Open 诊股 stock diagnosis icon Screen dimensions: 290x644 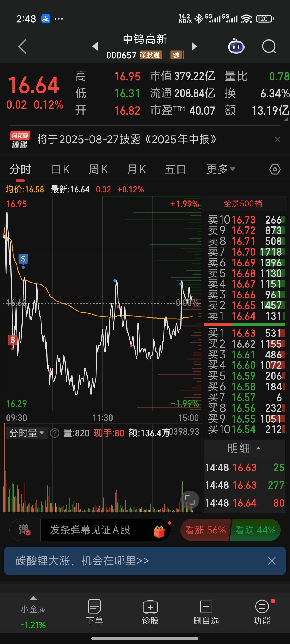[150, 612]
